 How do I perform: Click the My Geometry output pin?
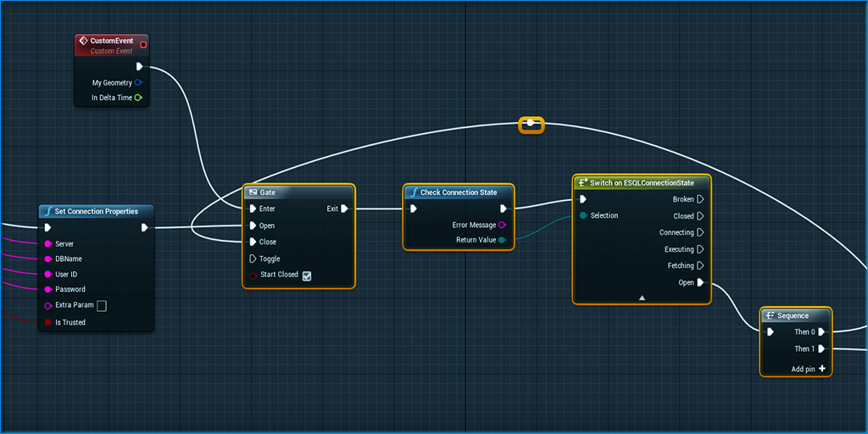point(138,83)
